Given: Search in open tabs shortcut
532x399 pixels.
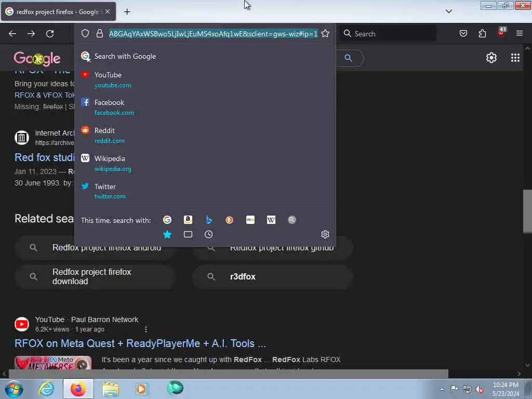Looking at the screenshot, I should tap(188, 234).
